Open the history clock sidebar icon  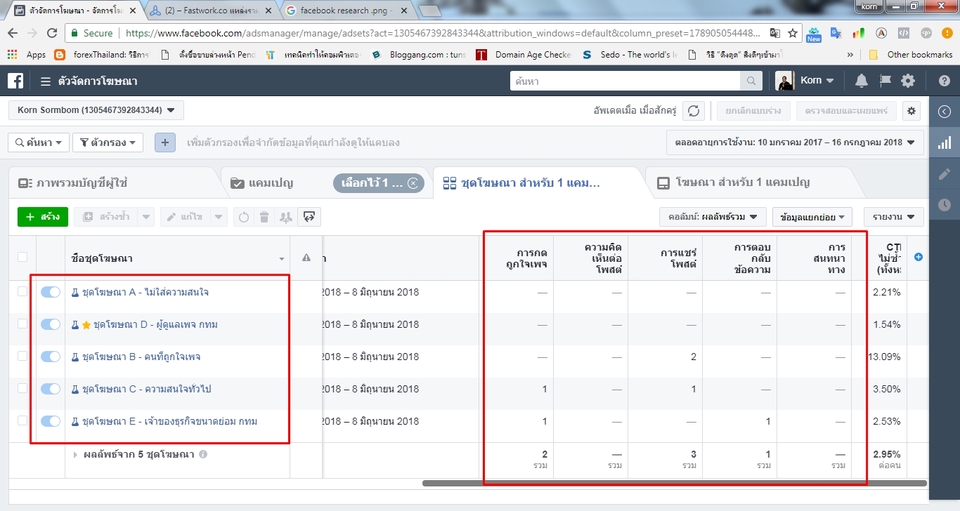945,205
